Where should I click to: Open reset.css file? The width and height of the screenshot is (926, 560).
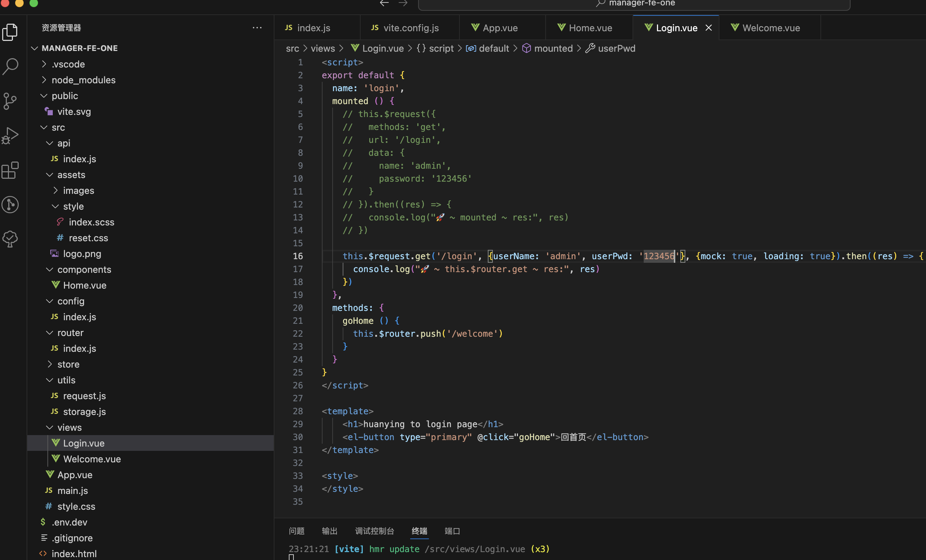click(x=151, y=238)
